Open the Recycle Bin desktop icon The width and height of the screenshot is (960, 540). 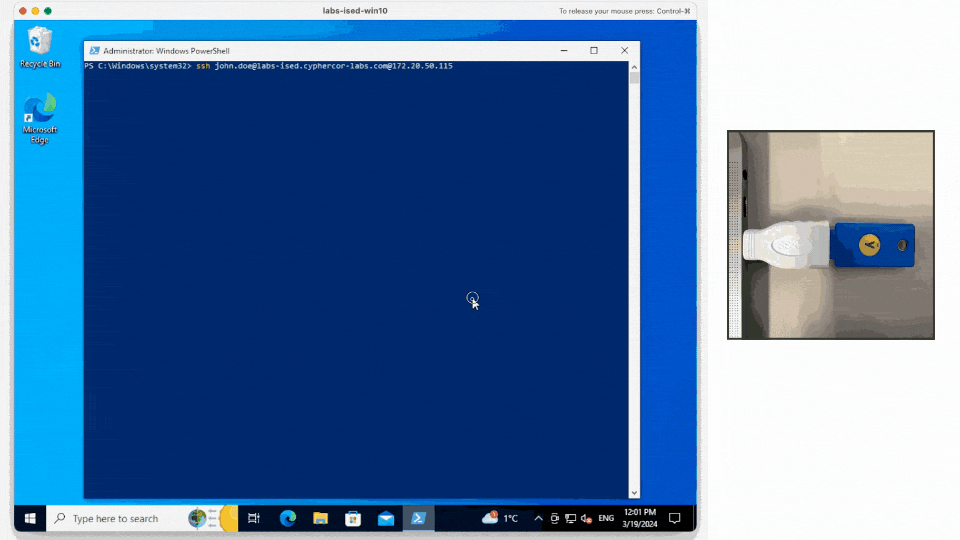coord(40,46)
